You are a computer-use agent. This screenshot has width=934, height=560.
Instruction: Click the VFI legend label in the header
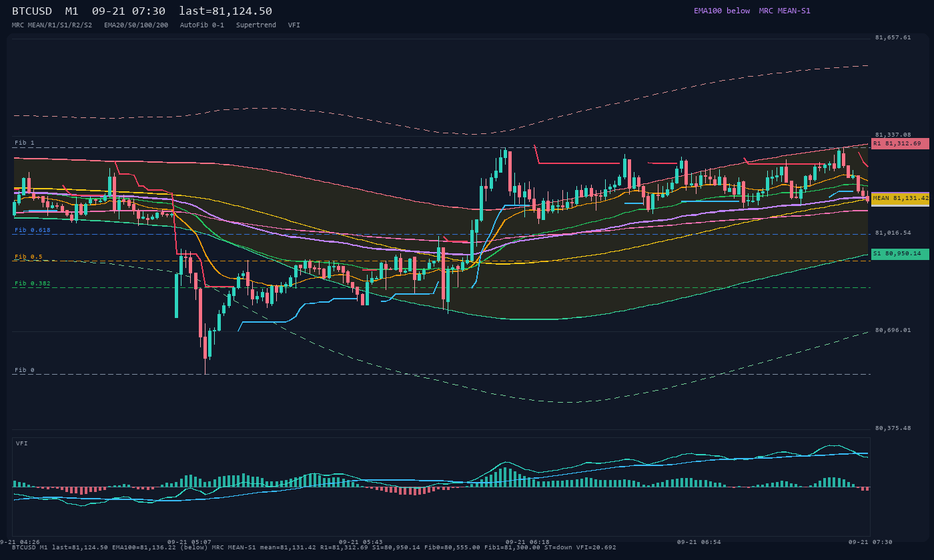pos(294,25)
